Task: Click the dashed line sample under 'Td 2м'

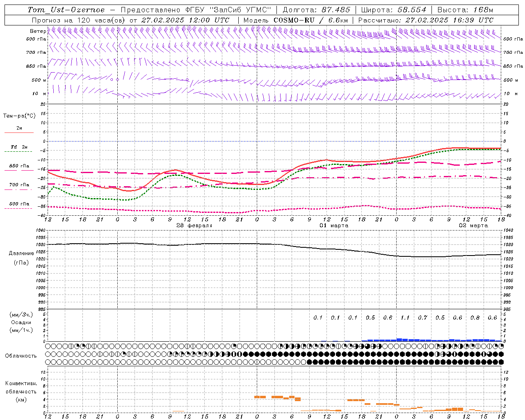Action: (18, 151)
